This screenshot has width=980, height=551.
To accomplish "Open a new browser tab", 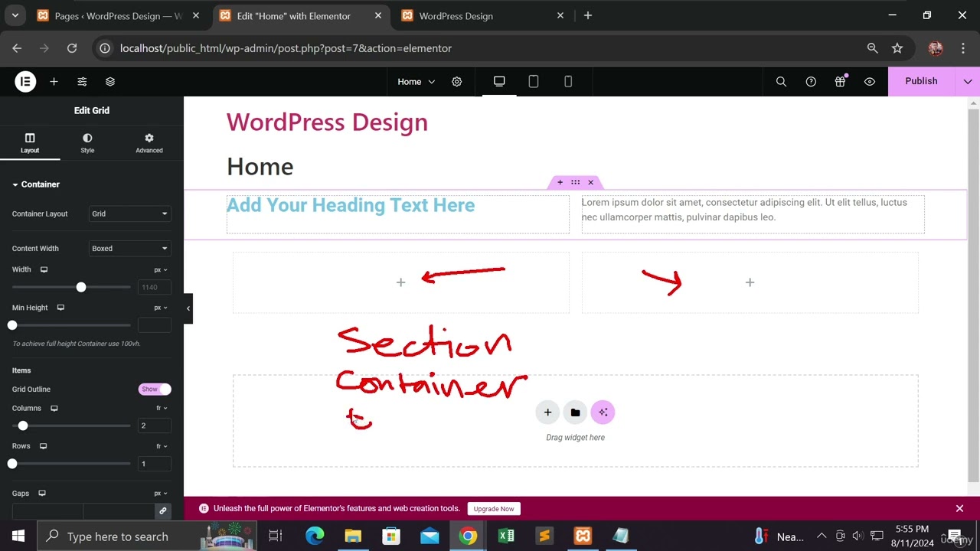I will [588, 15].
